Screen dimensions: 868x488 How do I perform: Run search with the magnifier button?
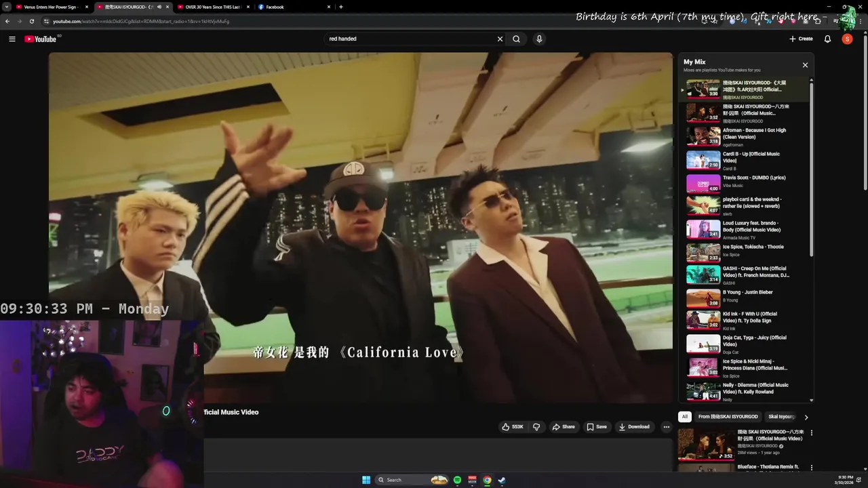(516, 39)
